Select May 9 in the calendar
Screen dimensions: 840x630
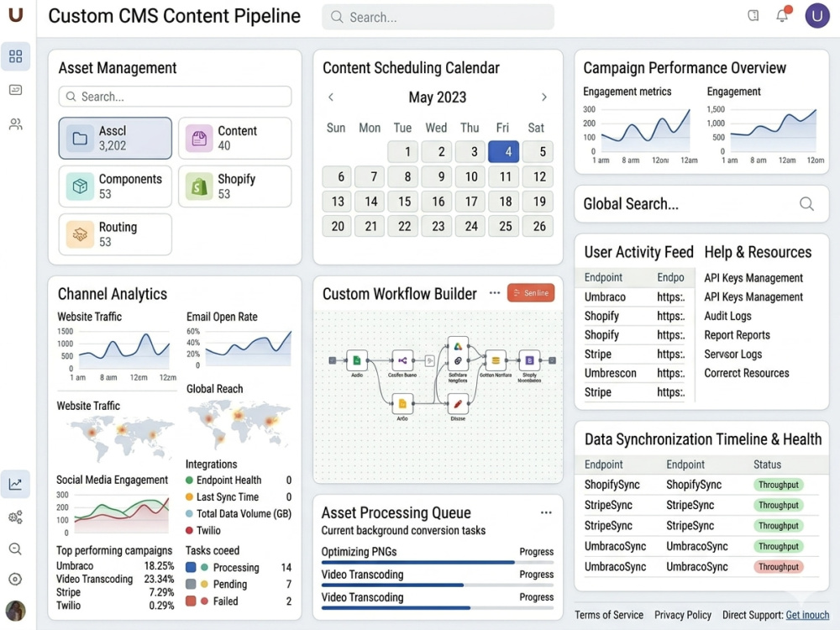437,176
